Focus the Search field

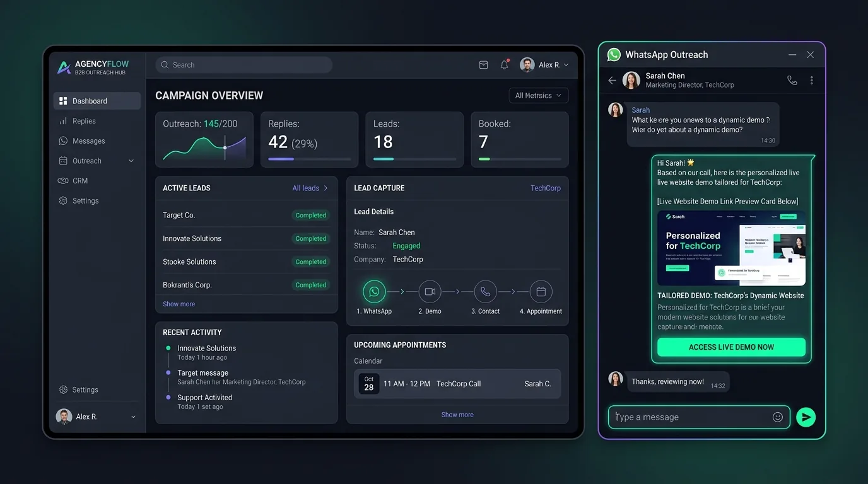(244, 65)
